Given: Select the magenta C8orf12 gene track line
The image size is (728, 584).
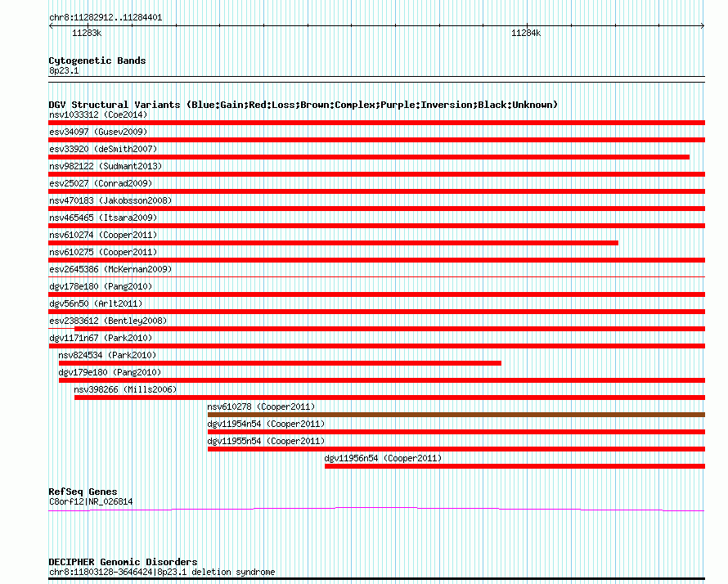Looking at the screenshot, I should (376, 510).
